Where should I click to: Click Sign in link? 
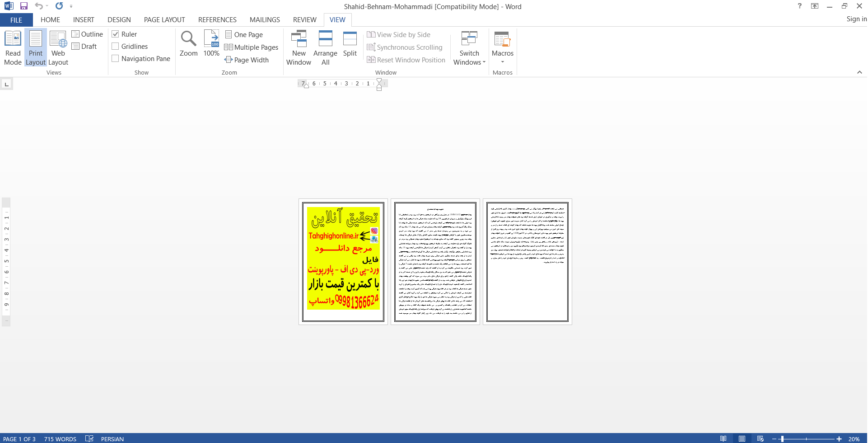pyautogui.click(x=856, y=19)
